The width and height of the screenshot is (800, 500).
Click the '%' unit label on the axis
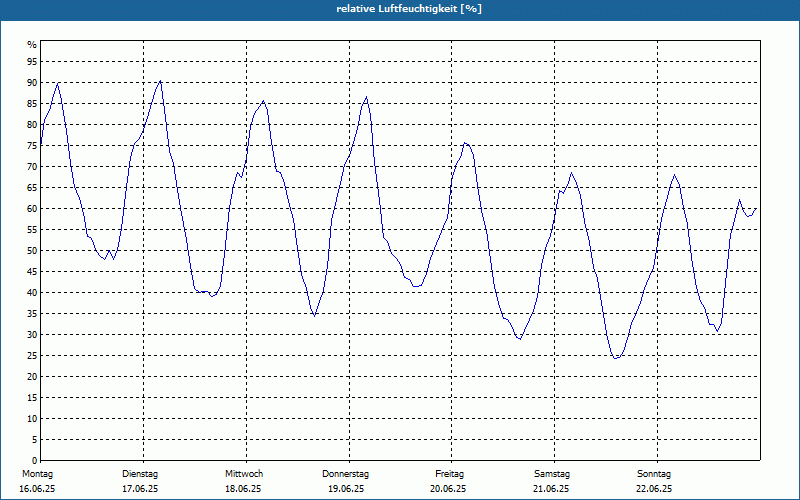[x=32, y=45]
